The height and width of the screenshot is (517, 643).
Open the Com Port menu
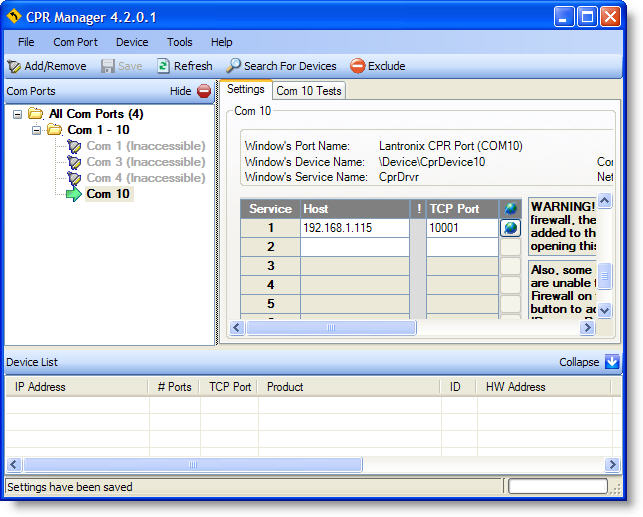click(x=75, y=42)
